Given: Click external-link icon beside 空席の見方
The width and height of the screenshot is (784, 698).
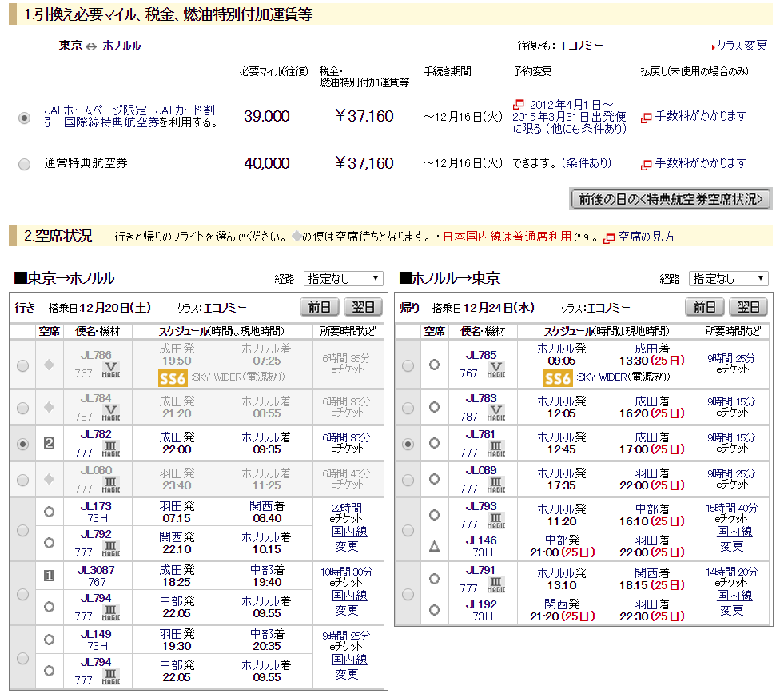Looking at the screenshot, I should pos(609,238).
